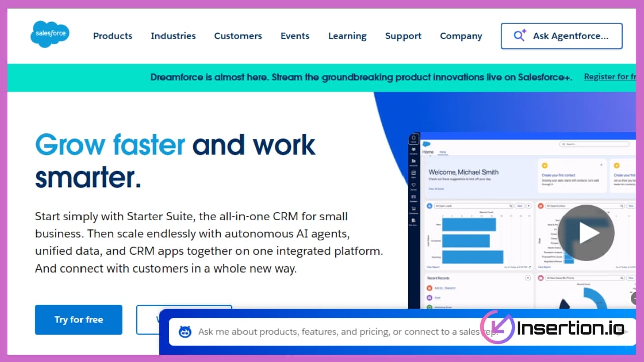Viewport: 644px width, 362px height.
Task: Click the Ask me about products input field
Action: point(332,332)
